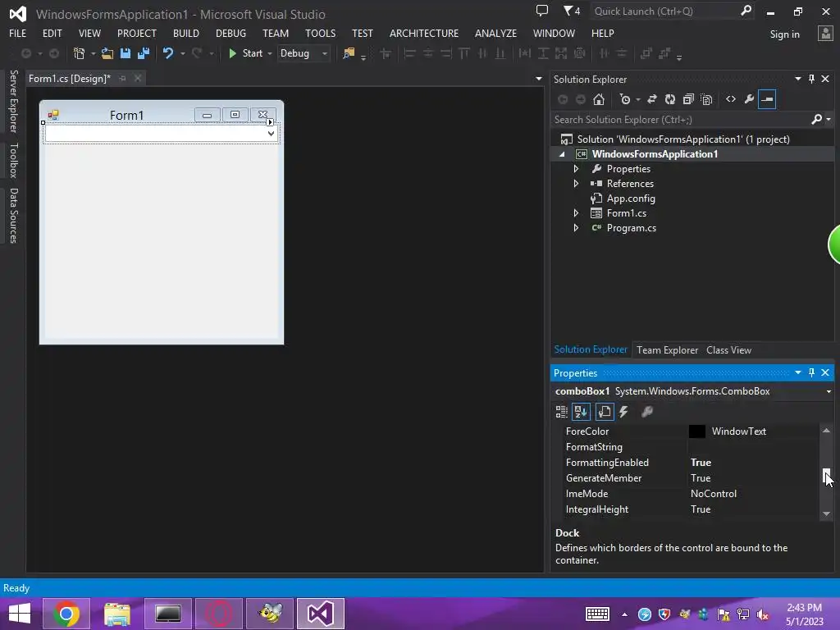Open the BUILD menu
The height and width of the screenshot is (630, 840).
tap(186, 33)
